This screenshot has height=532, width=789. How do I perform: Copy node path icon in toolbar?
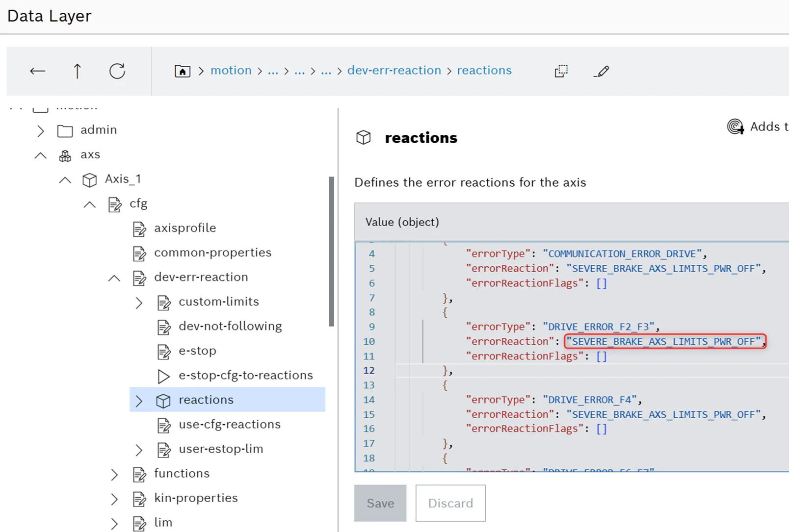(561, 71)
